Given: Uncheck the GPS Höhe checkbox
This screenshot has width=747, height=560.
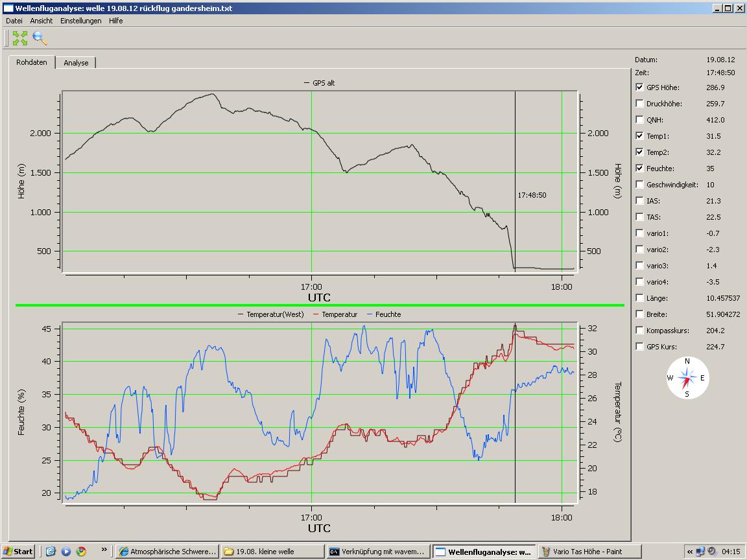Looking at the screenshot, I should coord(640,87).
